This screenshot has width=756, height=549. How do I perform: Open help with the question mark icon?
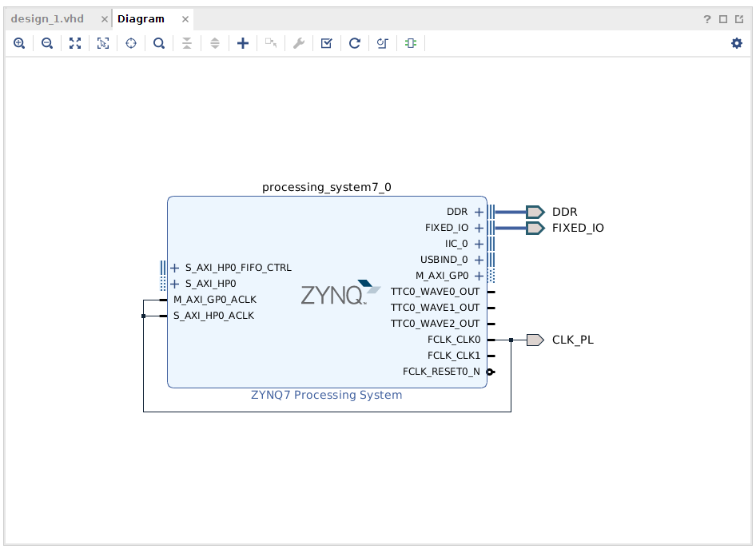click(x=708, y=18)
